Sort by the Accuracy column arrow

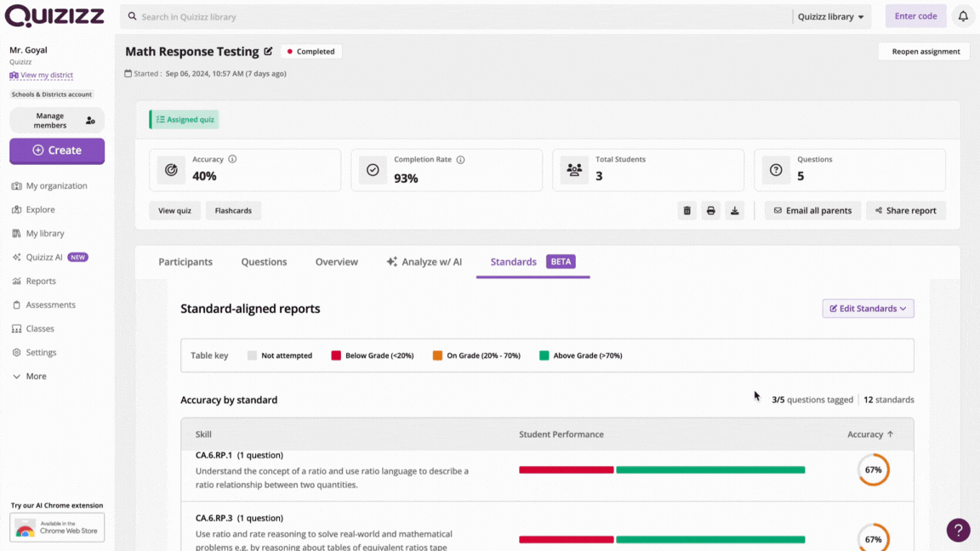(x=891, y=435)
